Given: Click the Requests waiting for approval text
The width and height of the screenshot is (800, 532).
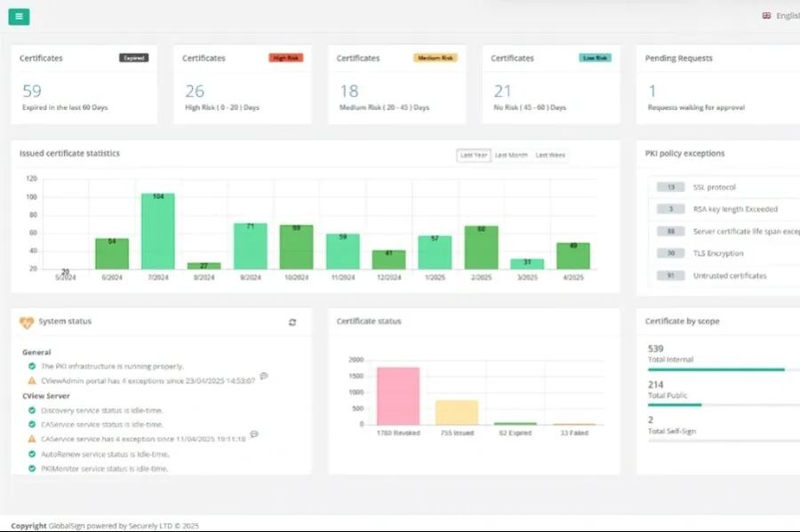Looking at the screenshot, I should pos(696,107).
